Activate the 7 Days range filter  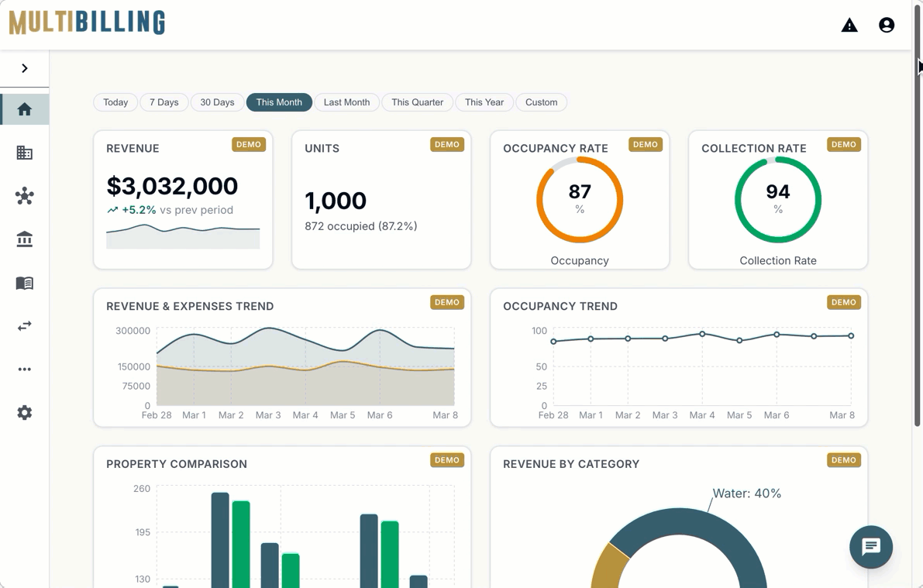coord(164,102)
